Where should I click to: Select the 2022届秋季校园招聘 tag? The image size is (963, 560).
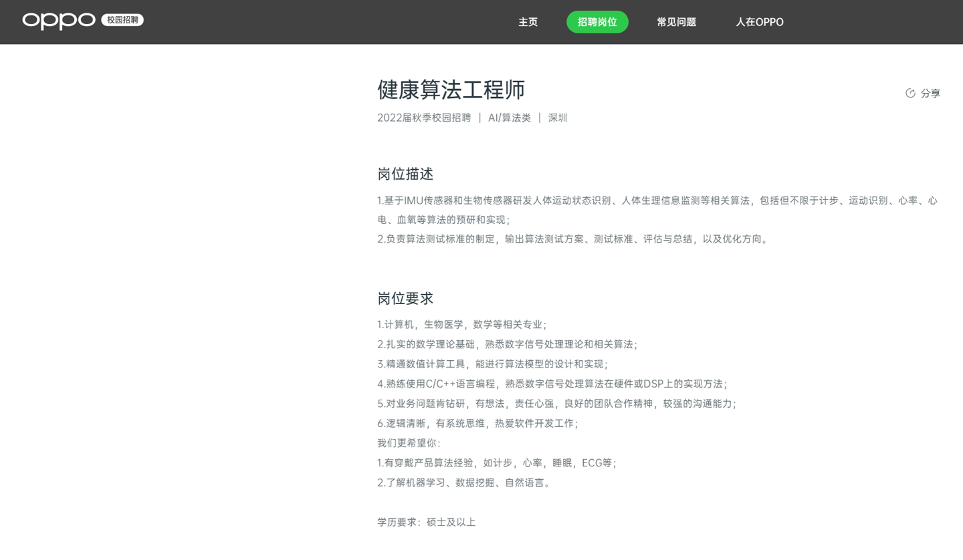click(x=423, y=117)
